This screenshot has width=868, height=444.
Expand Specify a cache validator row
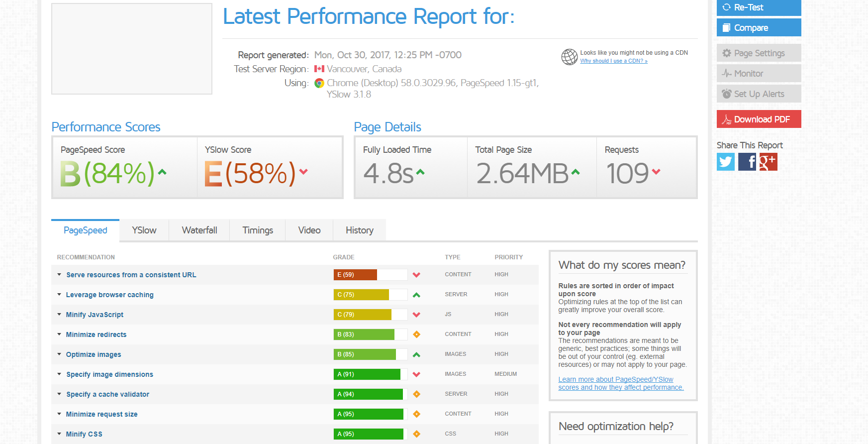point(107,394)
